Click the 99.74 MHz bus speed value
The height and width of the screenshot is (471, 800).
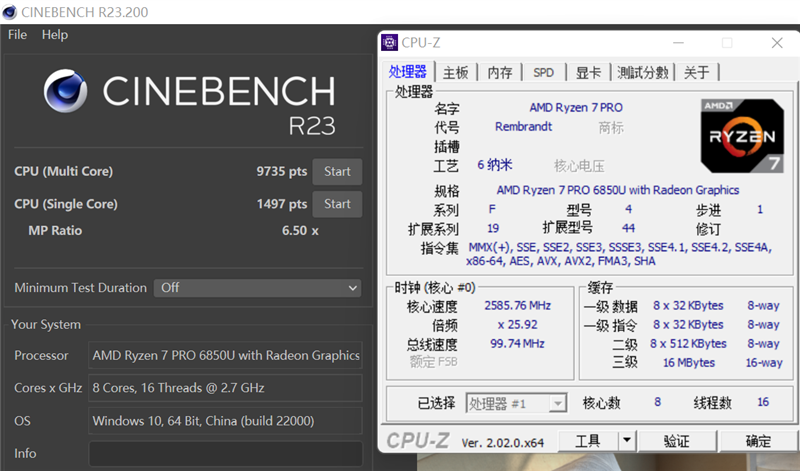[x=517, y=343]
